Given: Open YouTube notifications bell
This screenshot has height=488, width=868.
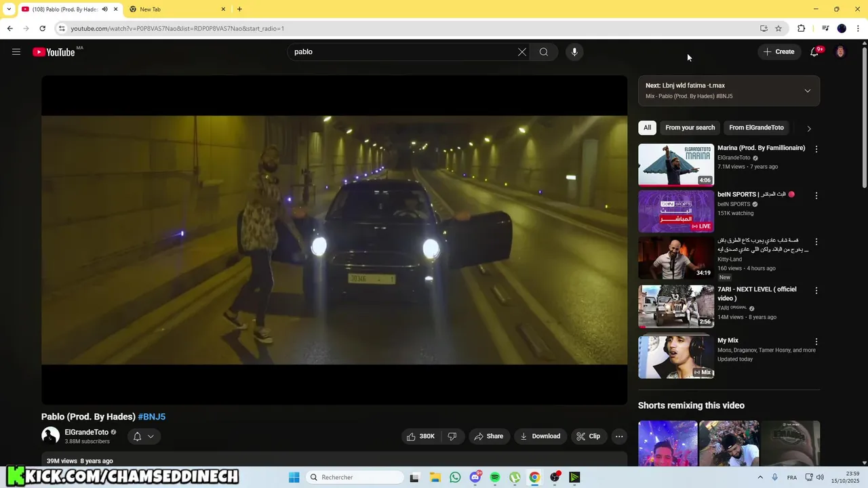Looking at the screenshot, I should 814,52.
